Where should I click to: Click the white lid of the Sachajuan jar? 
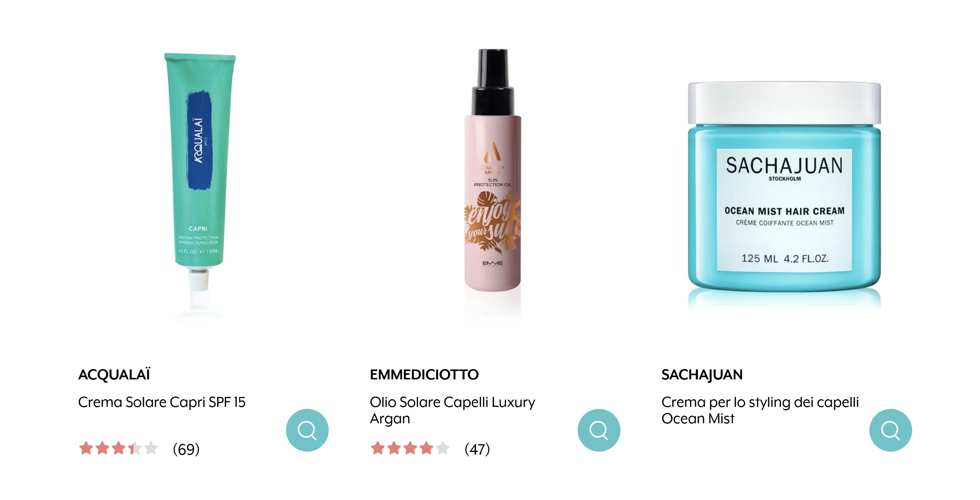tap(784, 102)
